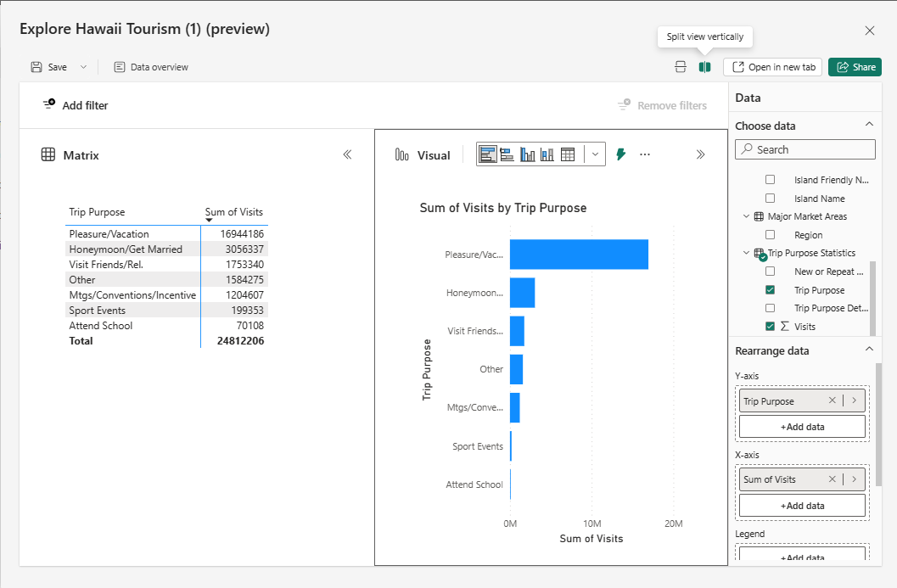Viewport: 897px width, 588px height.
Task: Choose the clustered column chart icon
Action: 528,154
